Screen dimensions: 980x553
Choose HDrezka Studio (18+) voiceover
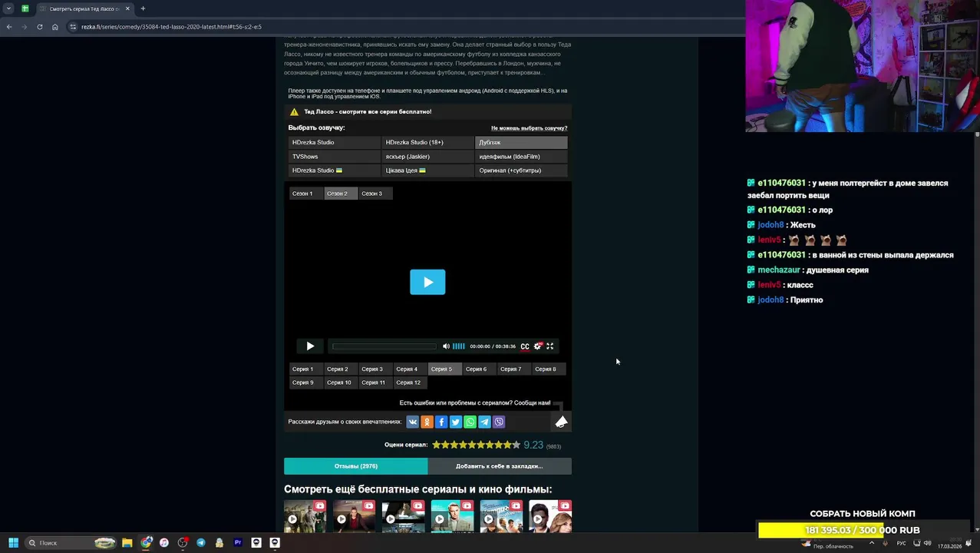point(427,142)
